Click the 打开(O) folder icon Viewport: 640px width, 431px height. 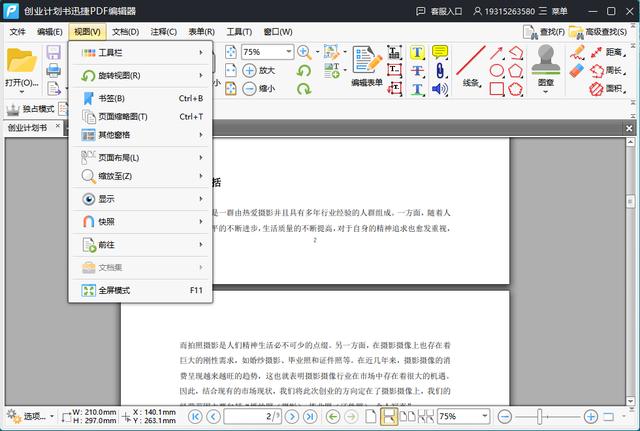click(22, 60)
